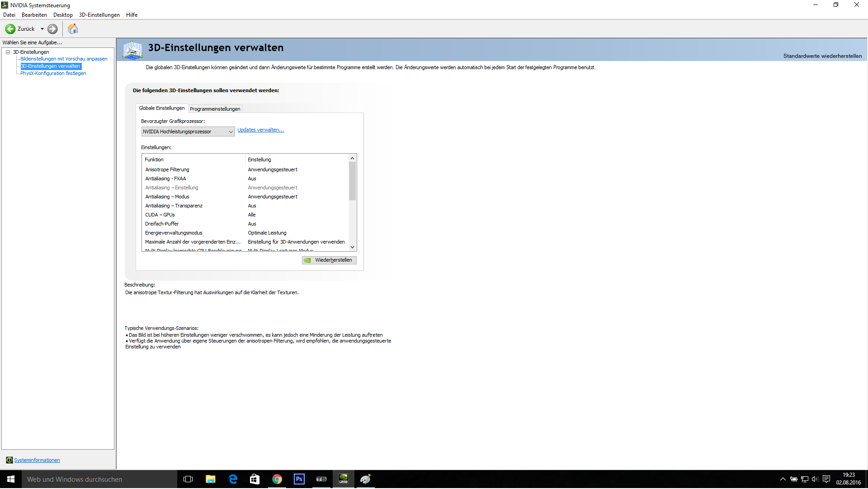Open the Windows Store taskbar icon

(255, 480)
